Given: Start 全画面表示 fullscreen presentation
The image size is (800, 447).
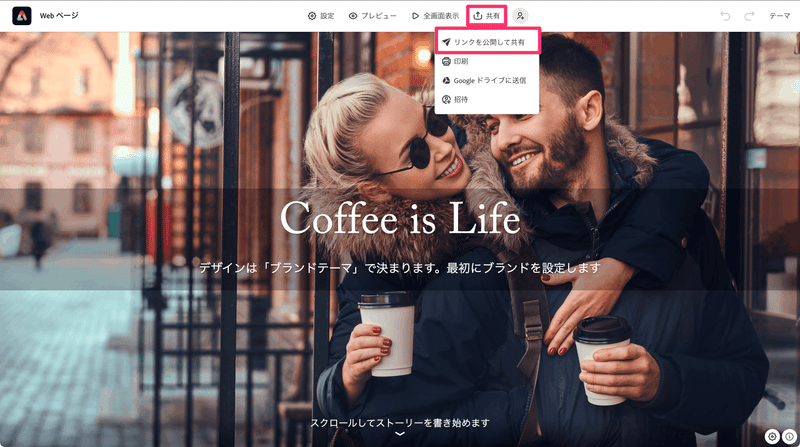Looking at the screenshot, I should click(435, 16).
